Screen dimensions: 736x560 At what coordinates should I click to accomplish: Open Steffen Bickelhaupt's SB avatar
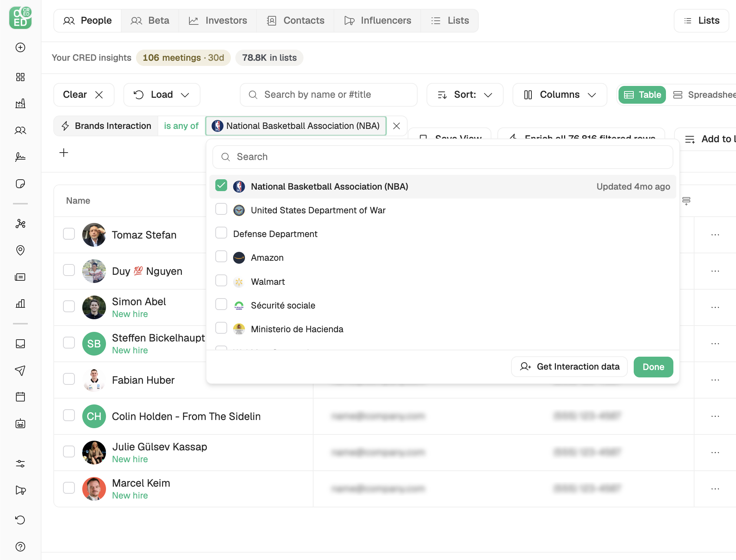[x=94, y=344]
